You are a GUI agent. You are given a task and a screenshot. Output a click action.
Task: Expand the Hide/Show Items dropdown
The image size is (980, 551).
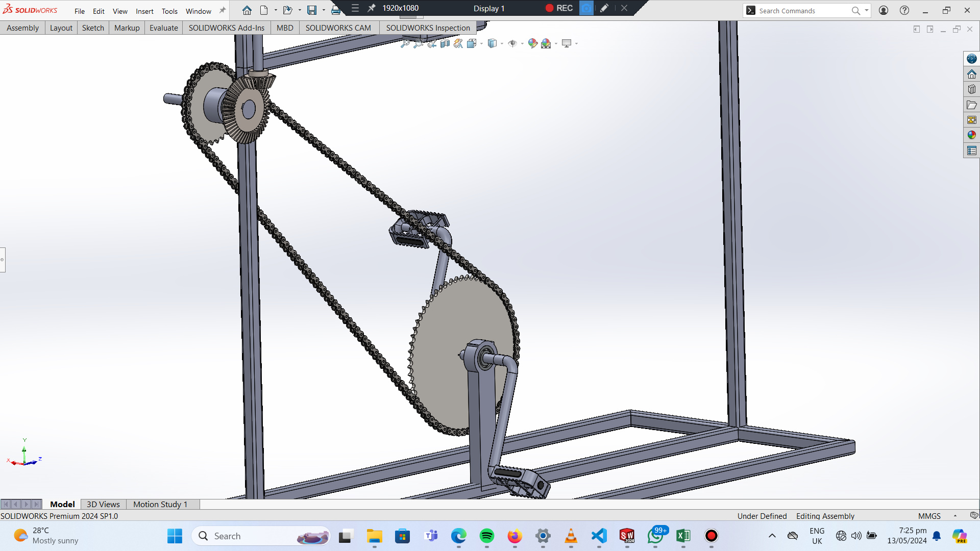pos(522,44)
